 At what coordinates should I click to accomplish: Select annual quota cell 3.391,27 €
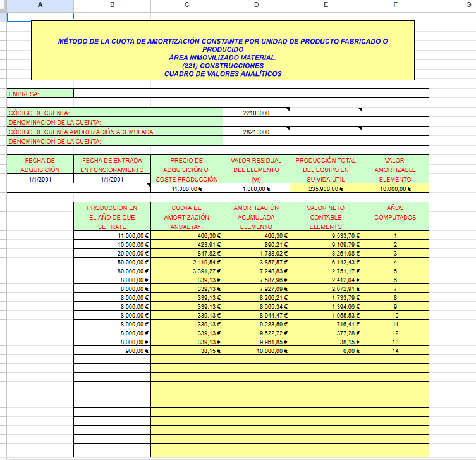point(186,271)
